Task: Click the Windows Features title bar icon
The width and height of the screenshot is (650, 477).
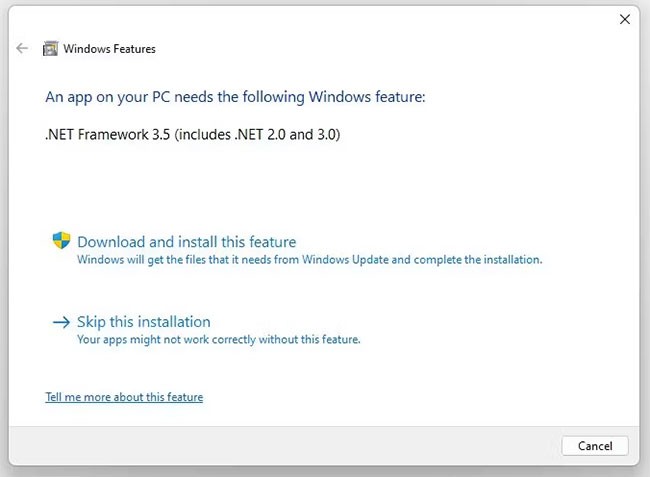Action: point(50,48)
